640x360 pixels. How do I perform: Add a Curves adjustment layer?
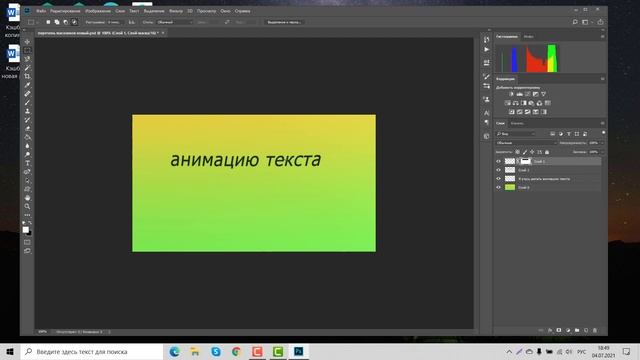(527, 94)
